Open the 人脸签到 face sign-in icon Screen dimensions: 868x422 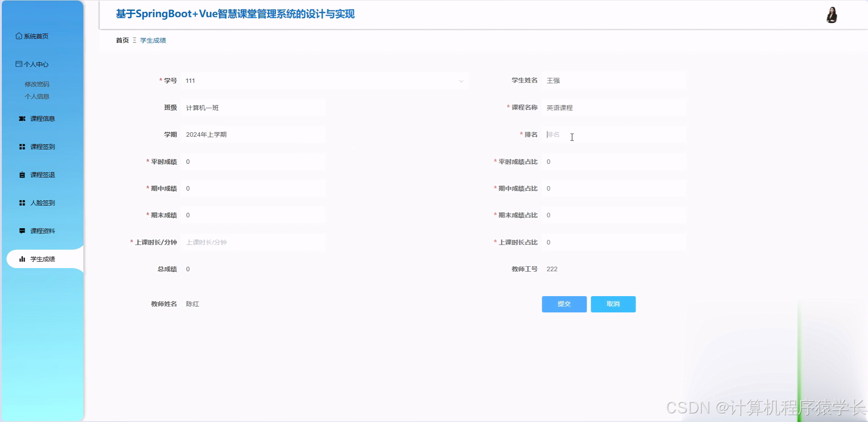(21, 202)
